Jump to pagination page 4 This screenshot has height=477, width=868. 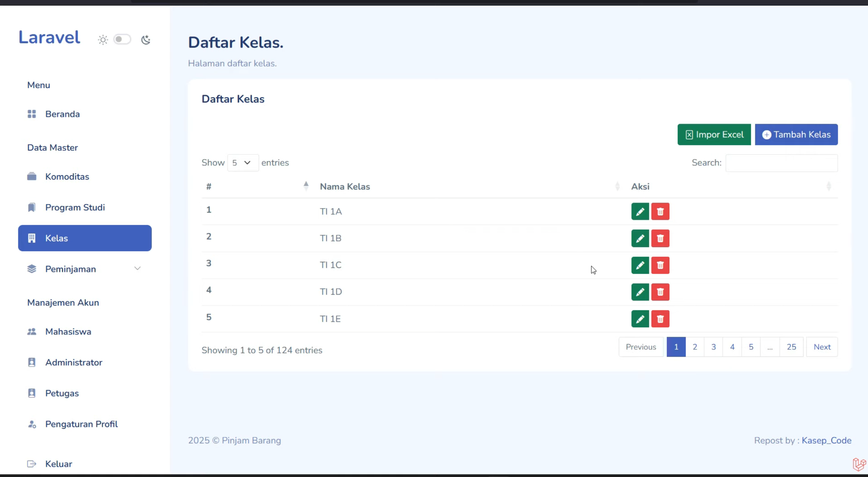[x=732, y=347]
